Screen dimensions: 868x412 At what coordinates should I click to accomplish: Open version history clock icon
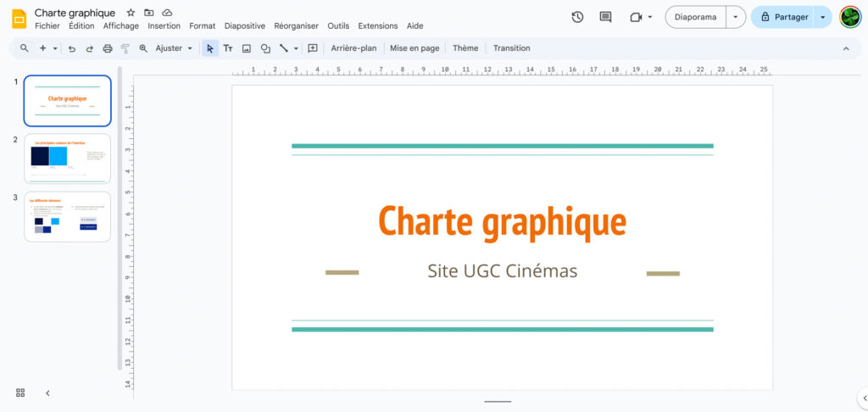577,17
